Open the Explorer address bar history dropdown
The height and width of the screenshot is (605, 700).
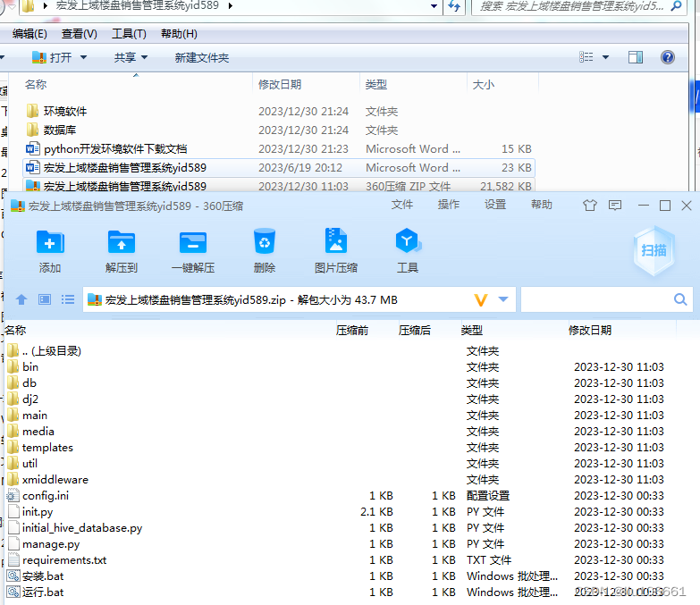pos(434,6)
